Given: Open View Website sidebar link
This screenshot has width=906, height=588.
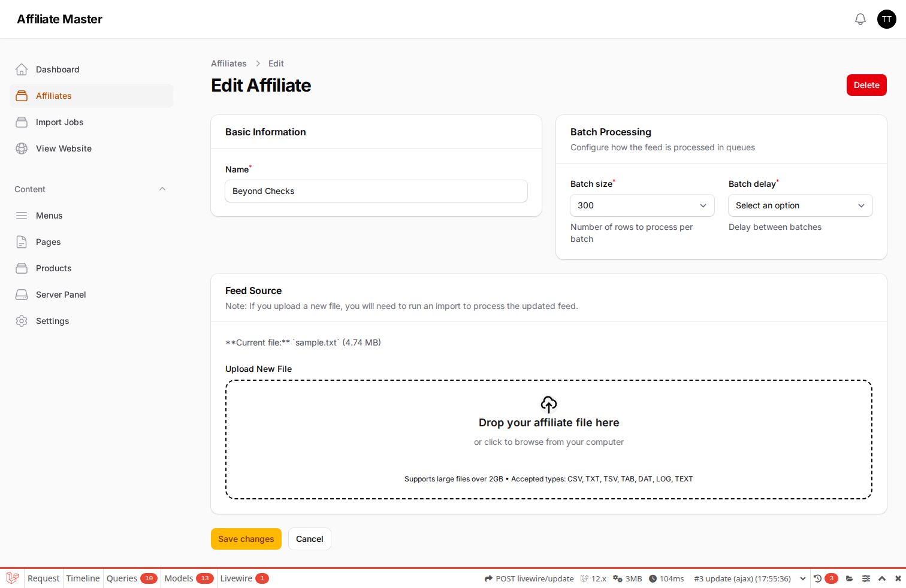Looking at the screenshot, I should coord(91,148).
